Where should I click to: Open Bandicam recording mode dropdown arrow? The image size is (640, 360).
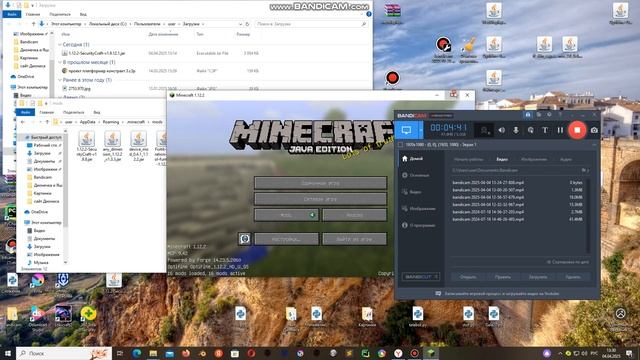coord(421,130)
